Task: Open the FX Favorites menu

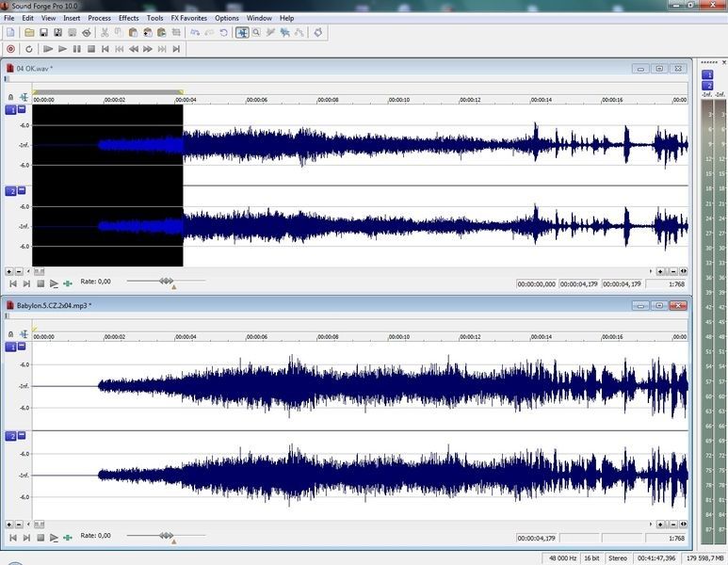Action: coord(189,18)
